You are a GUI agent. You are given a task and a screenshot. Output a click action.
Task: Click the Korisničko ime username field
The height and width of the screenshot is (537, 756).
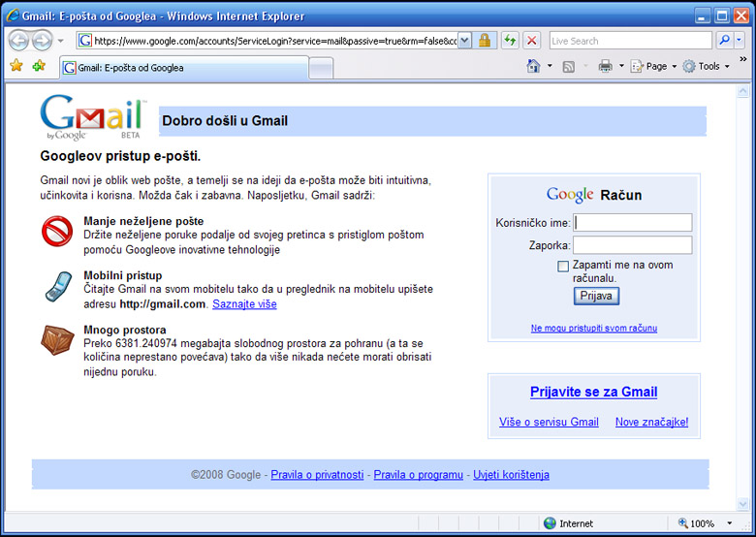(633, 223)
